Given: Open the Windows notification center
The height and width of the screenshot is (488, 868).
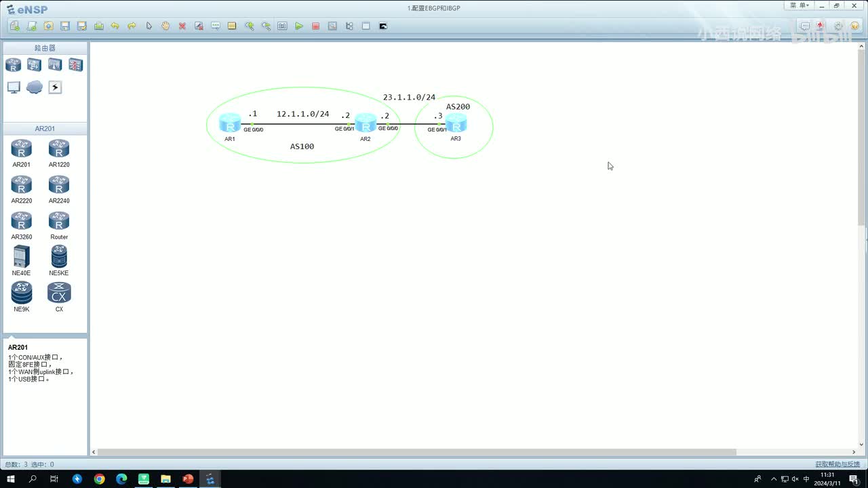Looking at the screenshot, I should click(854, 479).
